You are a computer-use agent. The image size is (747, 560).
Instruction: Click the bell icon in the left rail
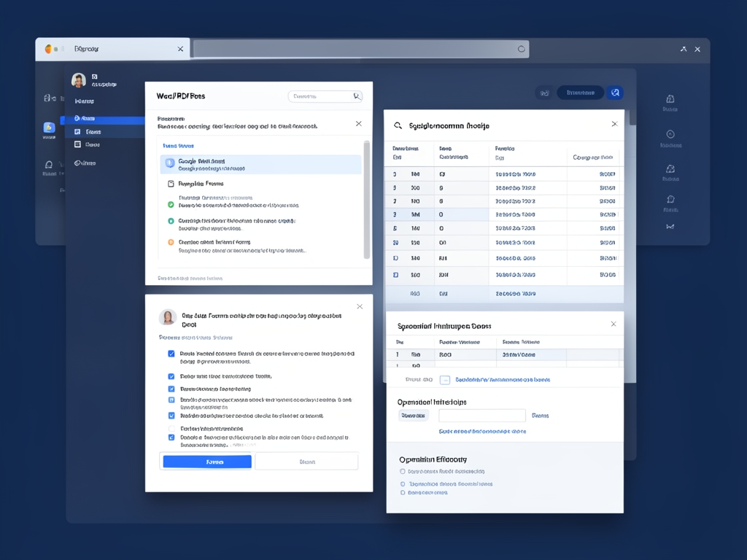pos(49,165)
